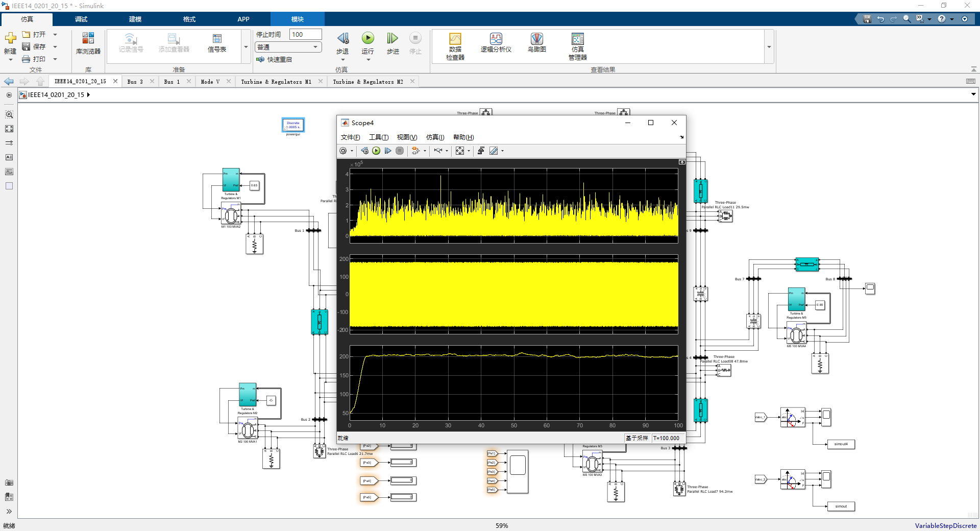Open the Bird's-Eye Scope (鸟瞰图)
This screenshot has width=980, height=531.
536,42
